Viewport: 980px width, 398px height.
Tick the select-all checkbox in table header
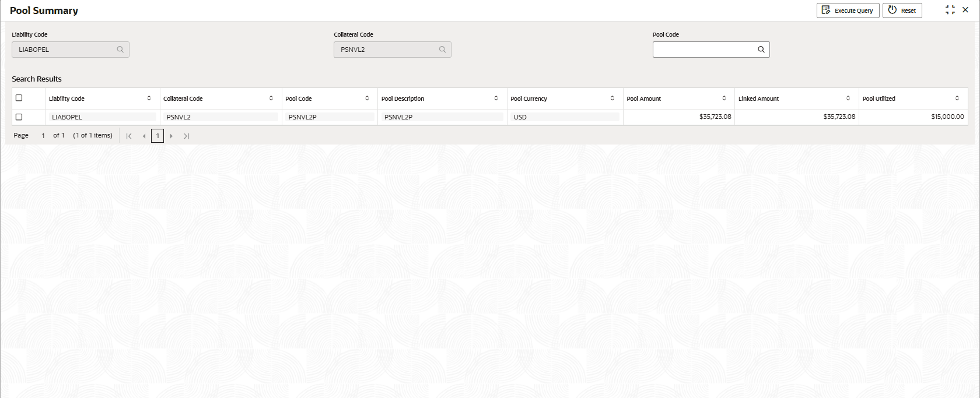19,98
